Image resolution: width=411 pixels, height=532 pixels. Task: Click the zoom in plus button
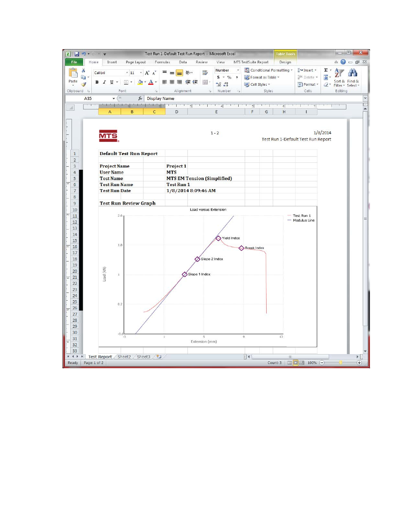pyautogui.click(x=359, y=363)
